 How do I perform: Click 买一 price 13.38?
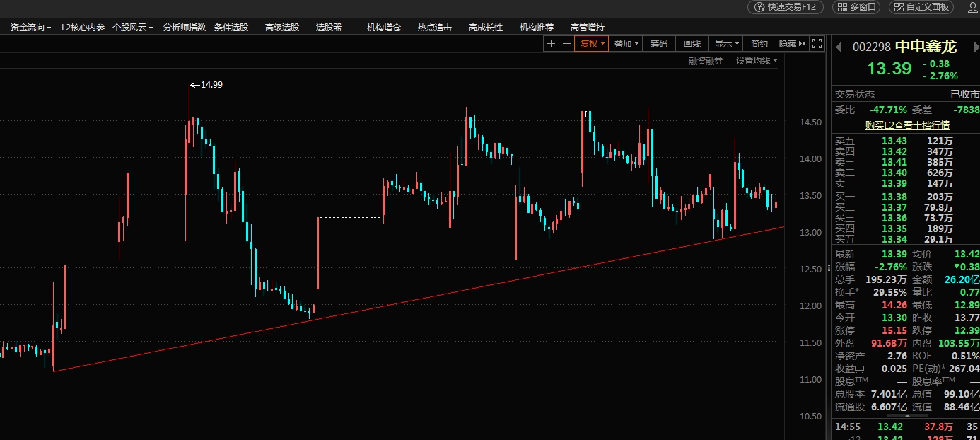coord(894,197)
